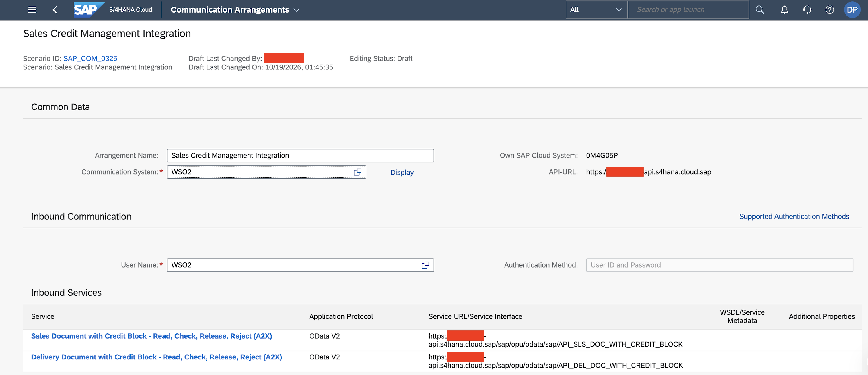Focus the Search or app launch field

coord(688,10)
